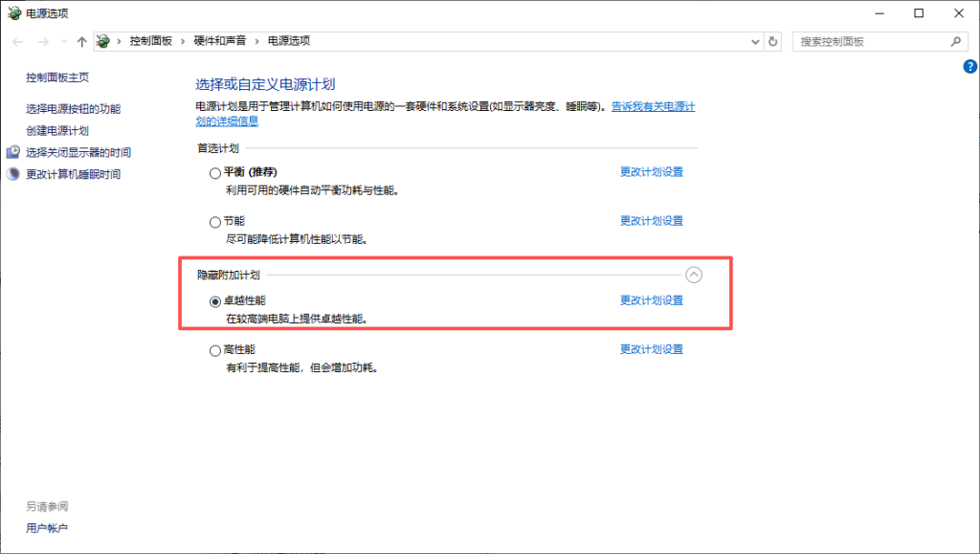Click the blue help question mark icon
Image resolution: width=980 pixels, height=554 pixels.
pyautogui.click(x=969, y=66)
